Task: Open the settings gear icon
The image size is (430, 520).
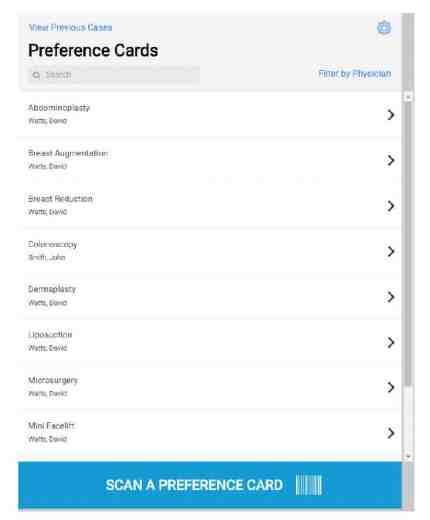Action: coord(384,28)
